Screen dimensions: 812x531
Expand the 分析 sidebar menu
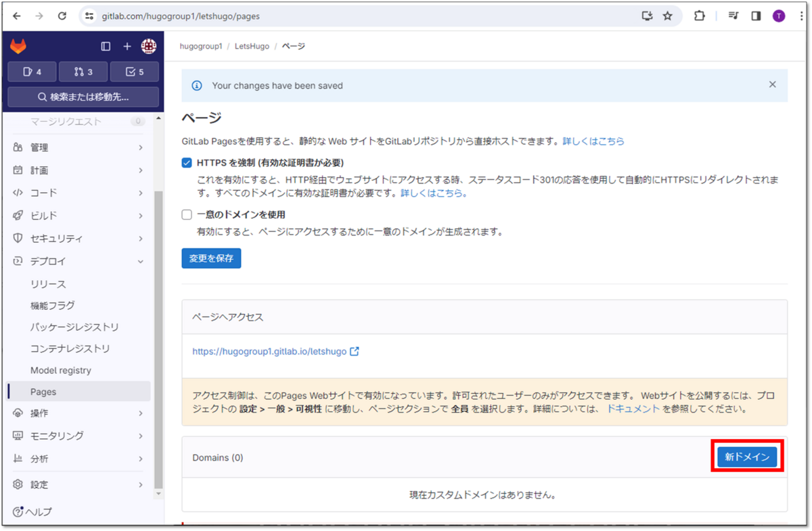click(x=78, y=459)
